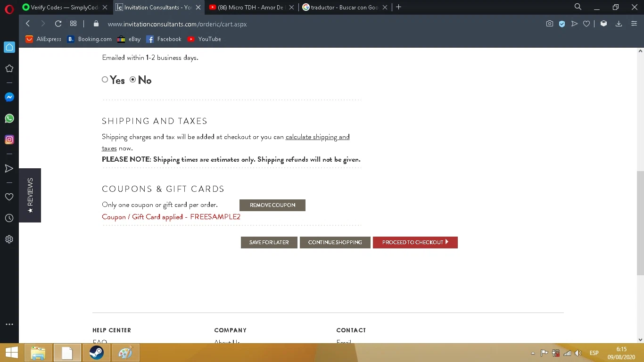Open bookmarks star in Opera sidebar

pyautogui.click(x=9, y=69)
